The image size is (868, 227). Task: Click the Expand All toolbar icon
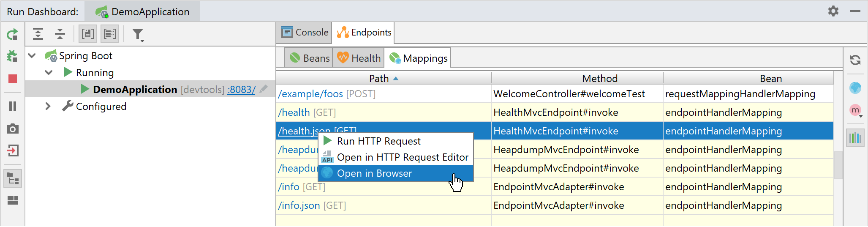click(38, 34)
